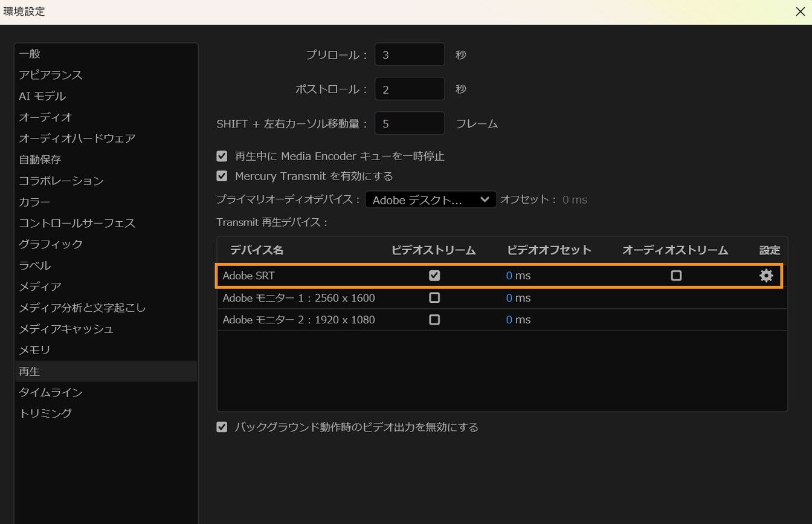This screenshot has width=812, height=524.
Task: Disable Mercury Transmit
Action: pos(222,176)
